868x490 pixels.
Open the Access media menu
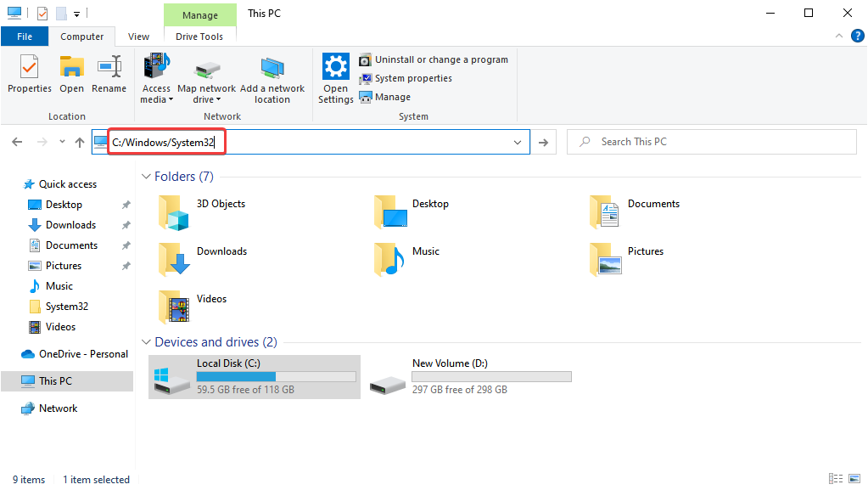coord(156,78)
